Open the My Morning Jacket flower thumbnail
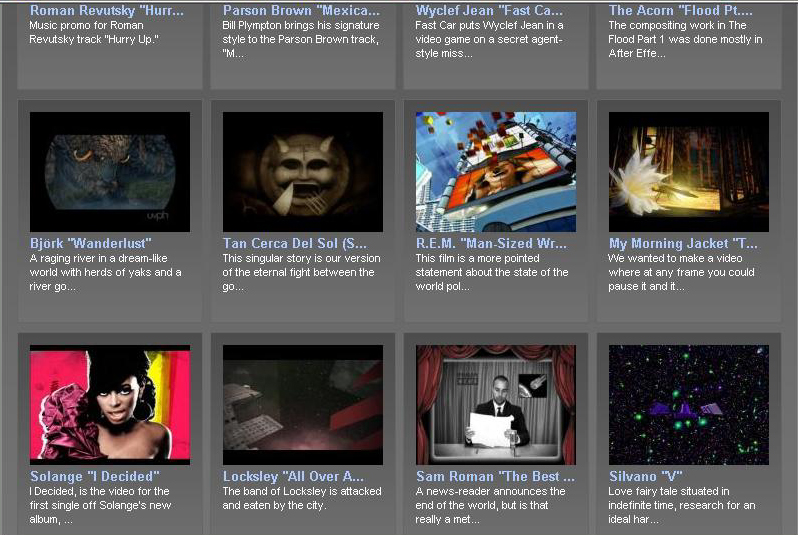Screen dimensions: 798x535 pos(689,172)
